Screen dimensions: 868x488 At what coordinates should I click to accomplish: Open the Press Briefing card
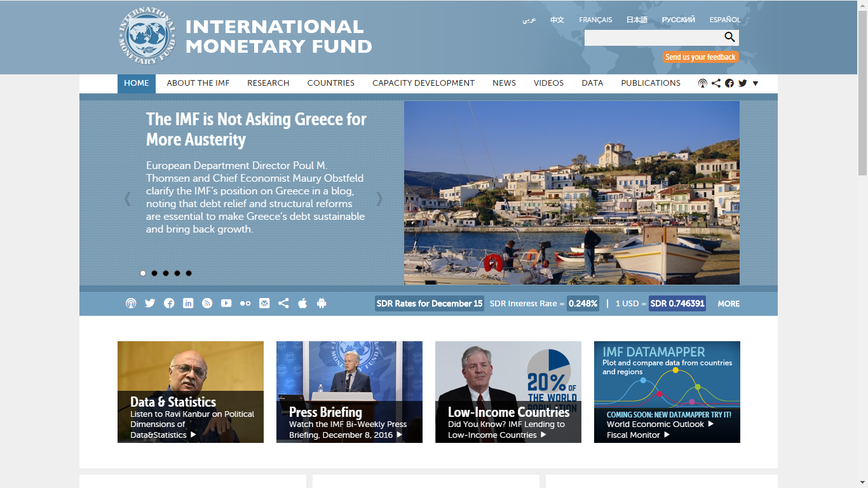coord(349,392)
